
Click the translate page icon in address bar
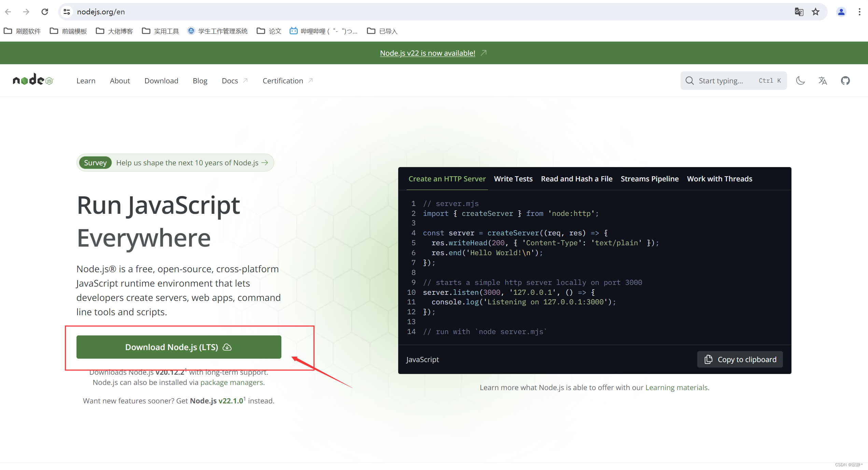(799, 12)
